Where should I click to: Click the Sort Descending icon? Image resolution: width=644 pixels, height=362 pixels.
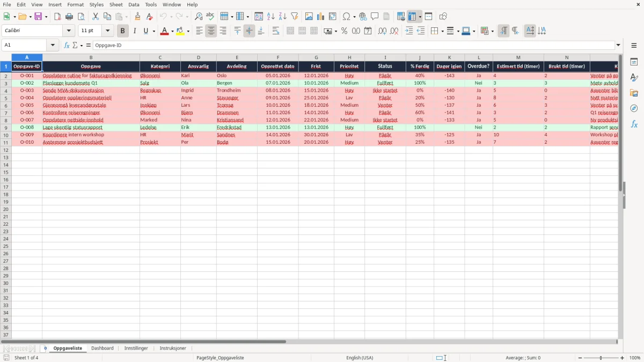(x=283, y=17)
